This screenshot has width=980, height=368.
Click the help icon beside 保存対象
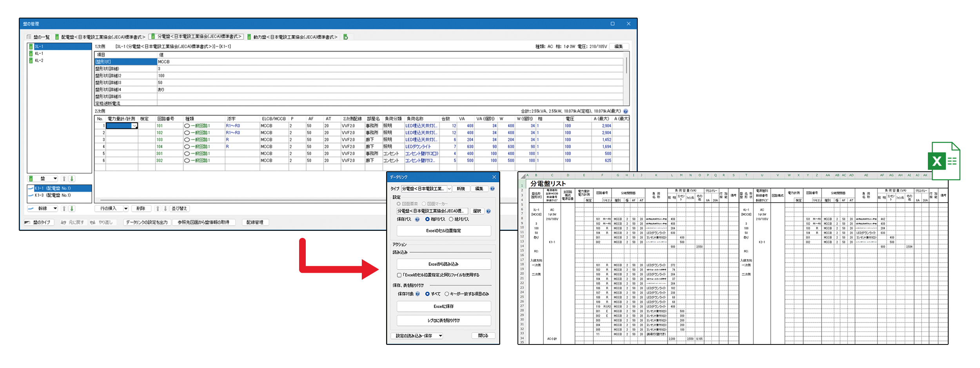tap(417, 294)
